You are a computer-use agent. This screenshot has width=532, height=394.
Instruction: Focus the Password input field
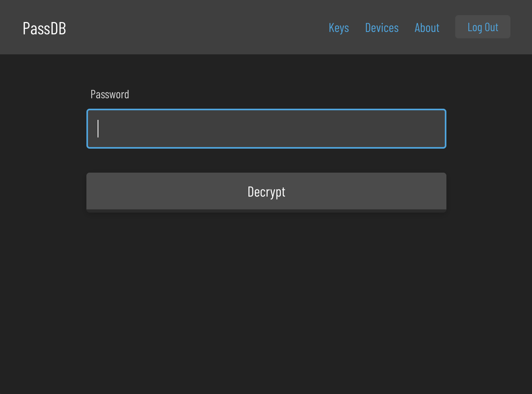(x=266, y=129)
